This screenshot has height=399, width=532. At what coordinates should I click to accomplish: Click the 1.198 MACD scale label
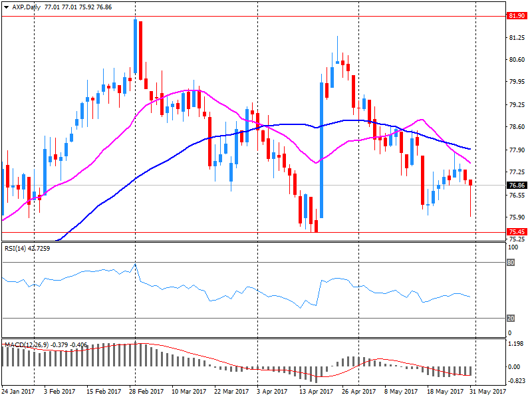(515, 344)
